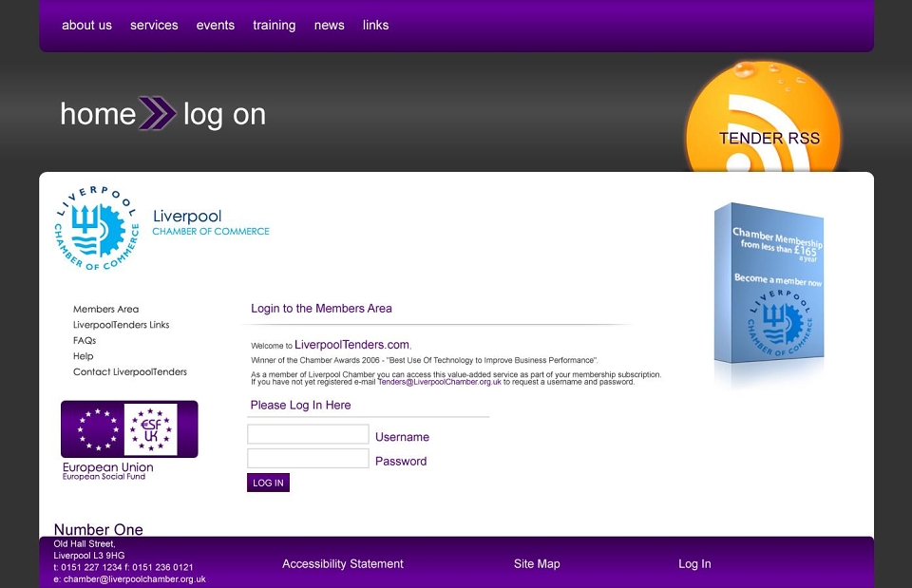Image resolution: width=912 pixels, height=588 pixels.
Task: Click the home breadcrumb heading
Action: [98, 114]
